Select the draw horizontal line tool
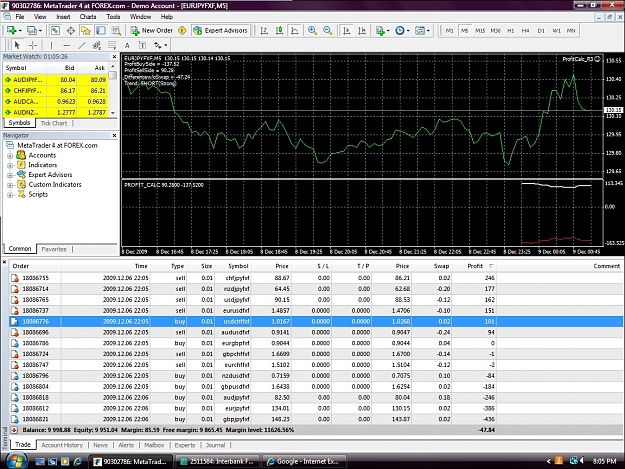This screenshot has width=625, height=469. click(x=67, y=45)
